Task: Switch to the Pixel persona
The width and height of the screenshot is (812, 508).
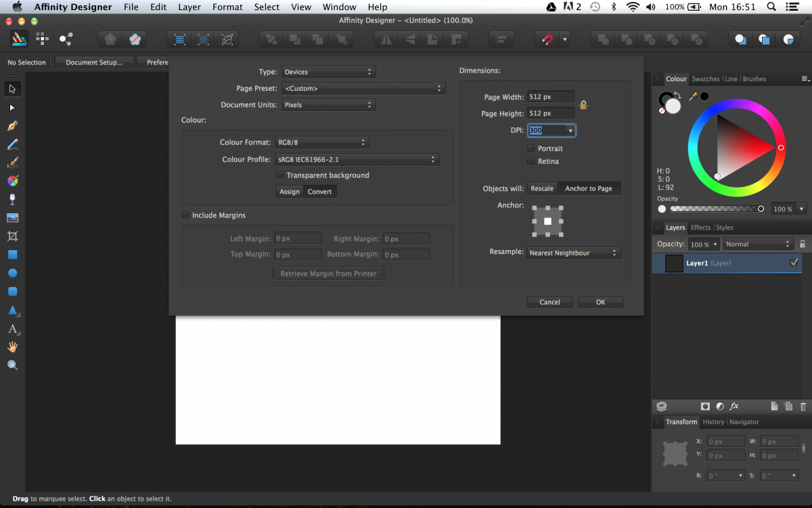Action: pyautogui.click(x=42, y=39)
